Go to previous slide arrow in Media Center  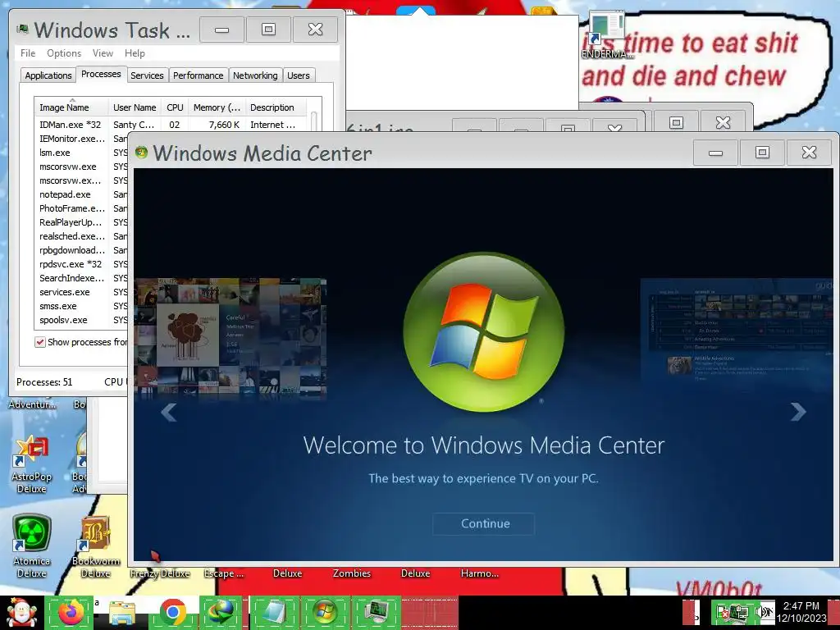169,412
